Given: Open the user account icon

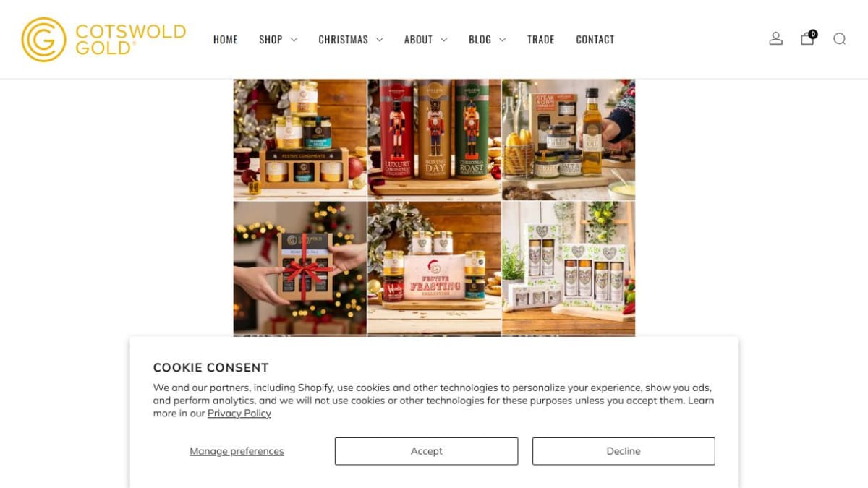Looking at the screenshot, I should click(775, 39).
